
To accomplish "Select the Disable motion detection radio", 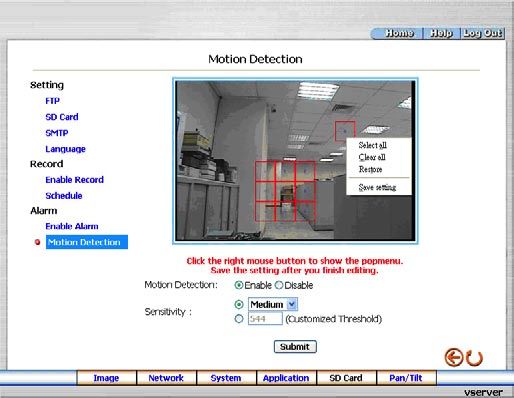I will (279, 285).
